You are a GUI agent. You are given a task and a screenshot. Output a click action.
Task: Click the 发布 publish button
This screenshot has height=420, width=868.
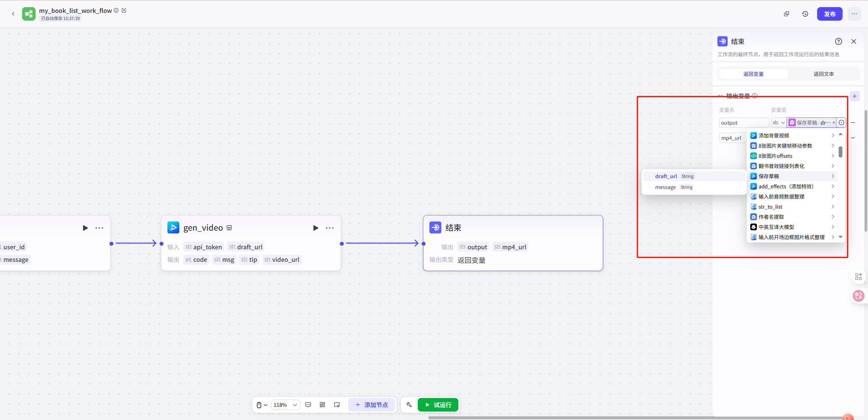pos(829,14)
